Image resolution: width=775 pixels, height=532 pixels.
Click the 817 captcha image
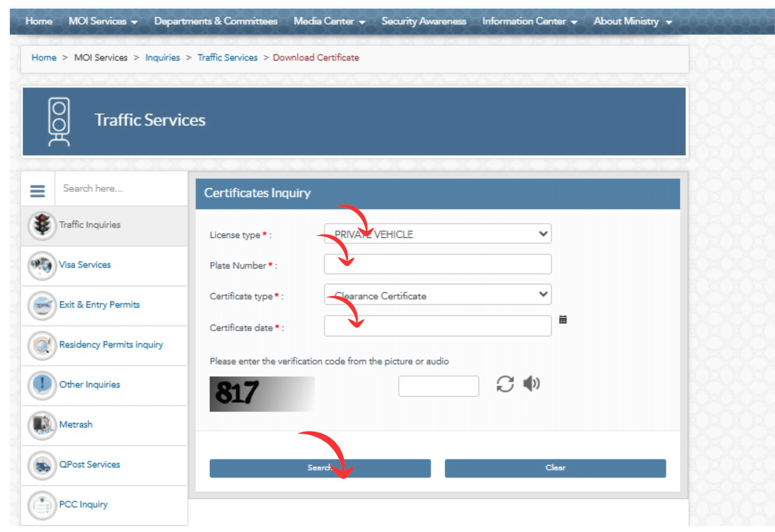262,394
